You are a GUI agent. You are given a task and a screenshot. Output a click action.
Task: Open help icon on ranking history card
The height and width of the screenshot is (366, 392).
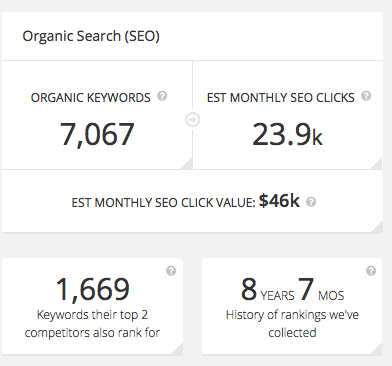pyautogui.click(x=371, y=271)
